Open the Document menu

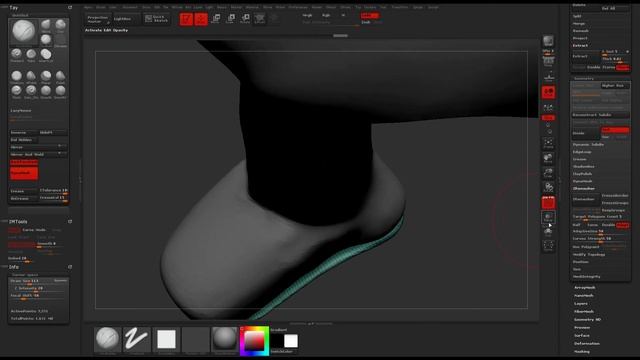pos(130,7)
